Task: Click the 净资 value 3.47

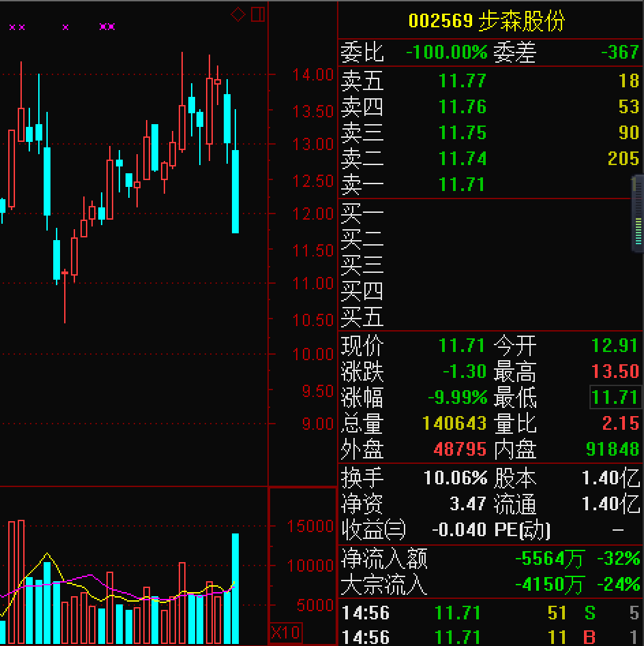Action: coord(468,504)
